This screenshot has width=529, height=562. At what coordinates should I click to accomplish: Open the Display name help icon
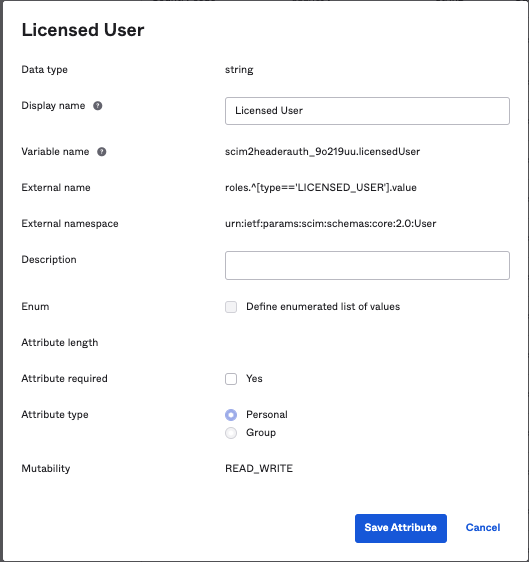(97, 106)
